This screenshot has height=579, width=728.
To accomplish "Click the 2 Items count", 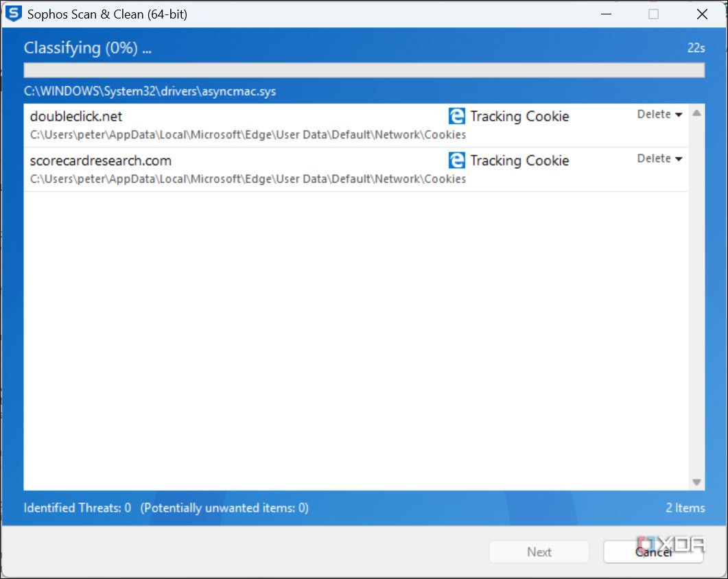I will coord(685,508).
